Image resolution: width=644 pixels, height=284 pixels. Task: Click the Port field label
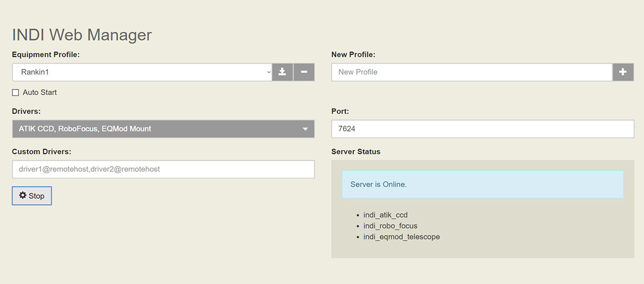click(340, 111)
